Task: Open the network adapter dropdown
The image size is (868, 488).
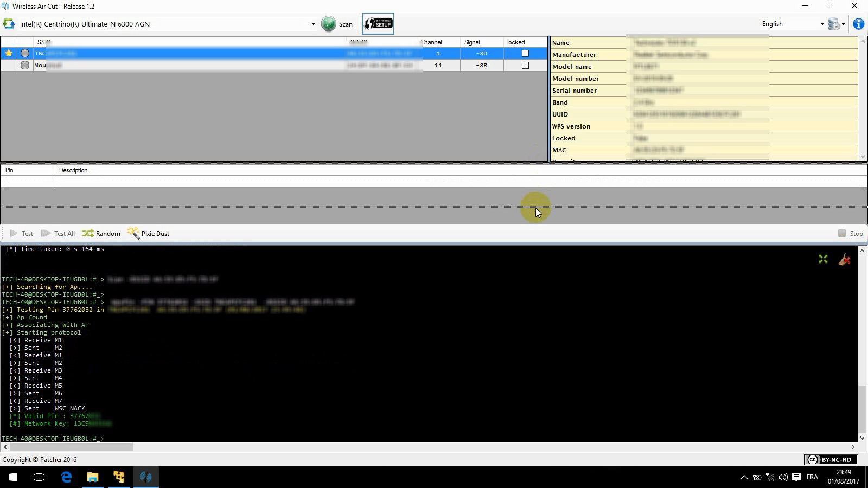Action: click(x=313, y=24)
